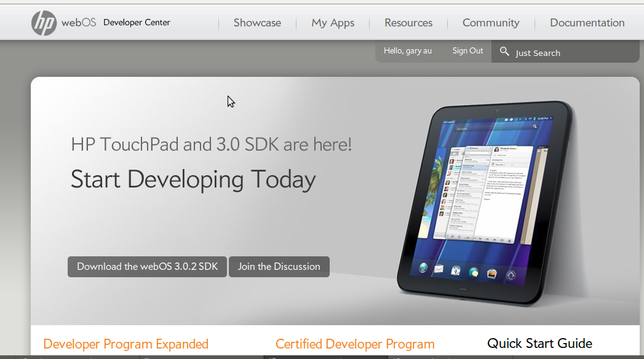Visit the Community section
The height and width of the screenshot is (359, 644).
(491, 23)
